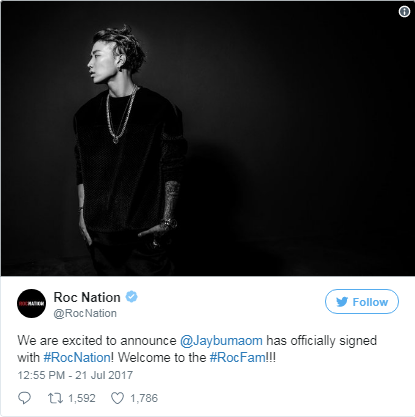Click the blue verified badge

[x=131, y=297]
